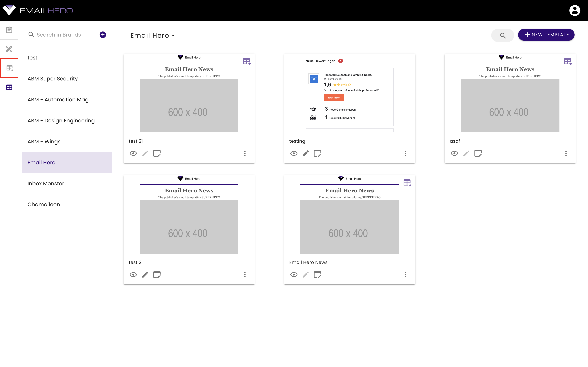Open the three-dot menu on Email Hero News
Viewport: 588px width, 367px height.
405,275
